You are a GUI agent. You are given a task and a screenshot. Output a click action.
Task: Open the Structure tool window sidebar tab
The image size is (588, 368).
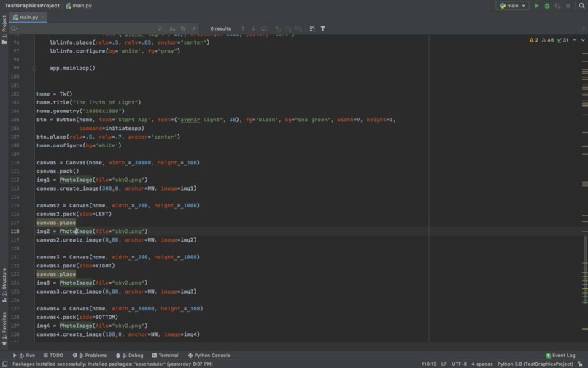point(4,285)
